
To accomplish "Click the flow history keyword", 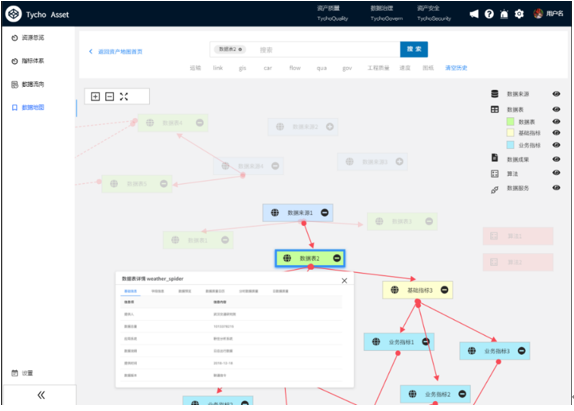I will click(295, 68).
